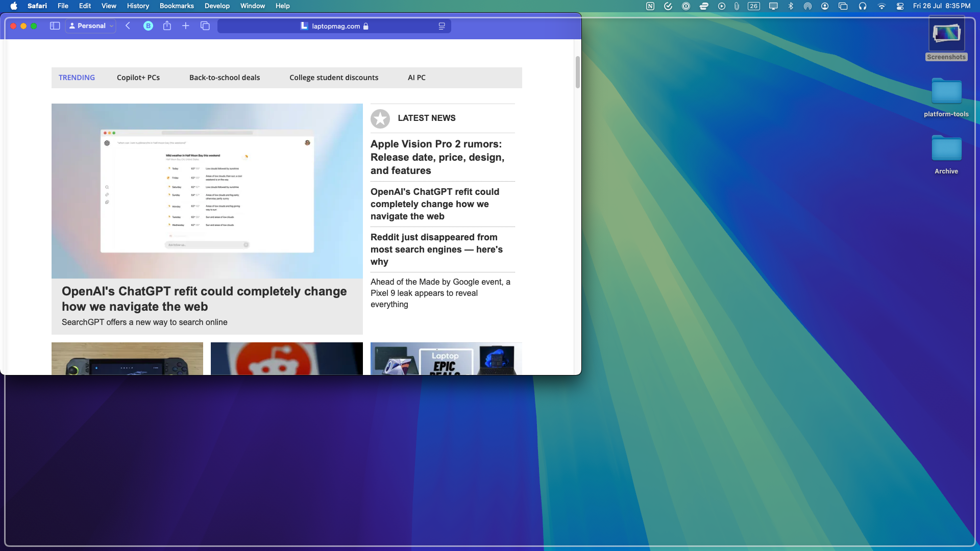This screenshot has height=551, width=980.
Task: Open the File menu
Action: pos(63,6)
